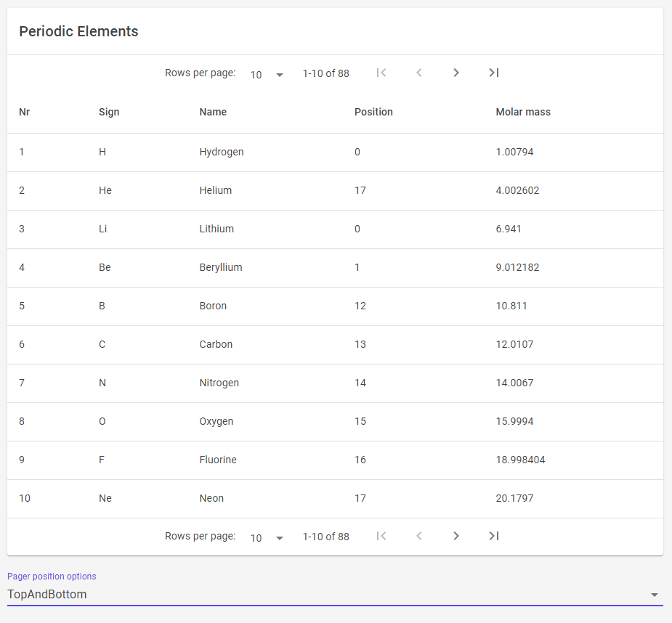Image resolution: width=672 pixels, height=623 pixels.
Task: Open the bottom Rows per page dropdown
Action: [266, 537]
